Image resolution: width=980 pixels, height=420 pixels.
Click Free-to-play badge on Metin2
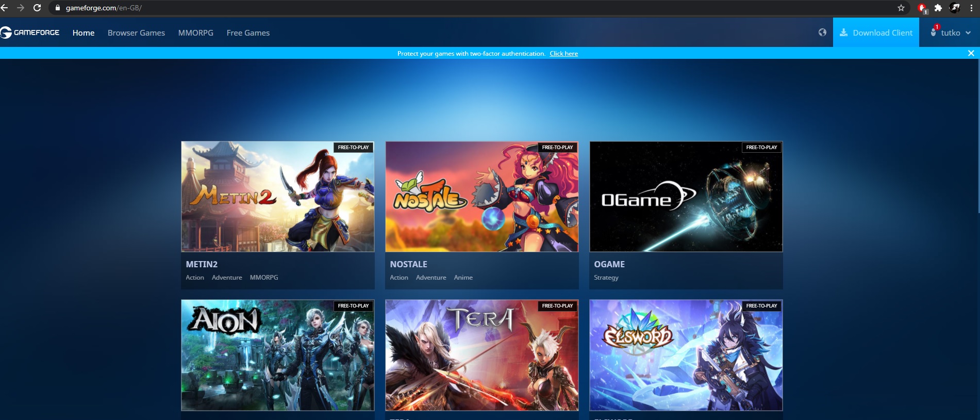coord(354,148)
